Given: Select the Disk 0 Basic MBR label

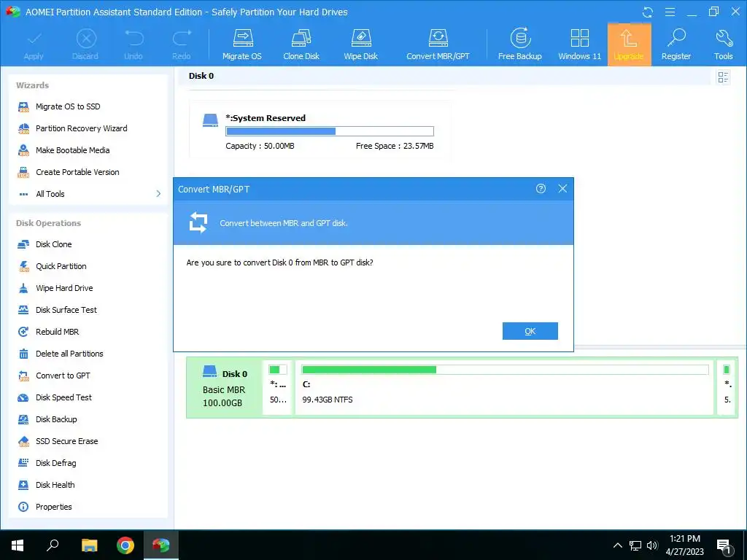Looking at the screenshot, I should point(225,387).
